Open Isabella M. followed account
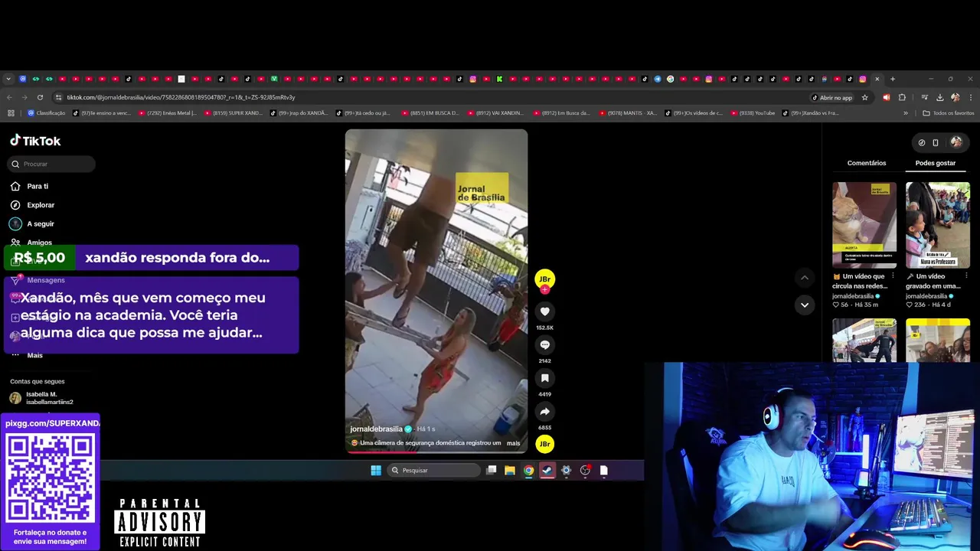The height and width of the screenshot is (551, 980). [42, 398]
